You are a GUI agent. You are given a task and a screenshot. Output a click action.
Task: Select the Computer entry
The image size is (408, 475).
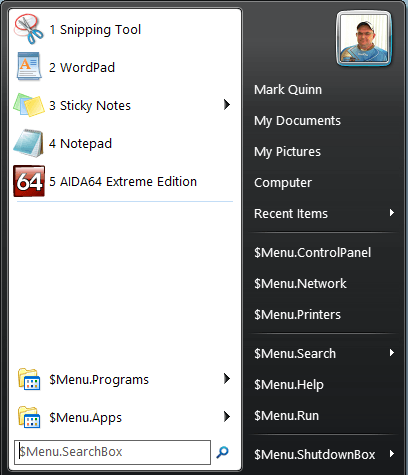pyautogui.click(x=283, y=183)
